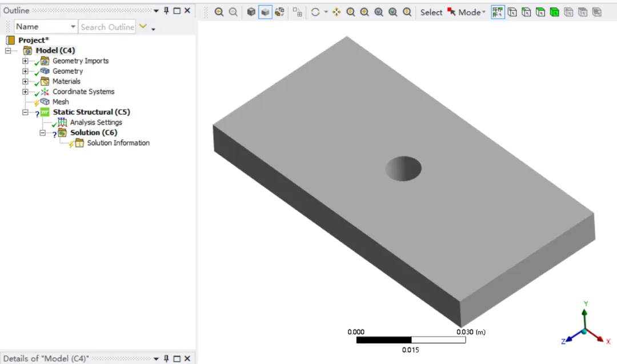Click the cyan isometric ball on the triad
This screenshot has width=617, height=364.
584,332
